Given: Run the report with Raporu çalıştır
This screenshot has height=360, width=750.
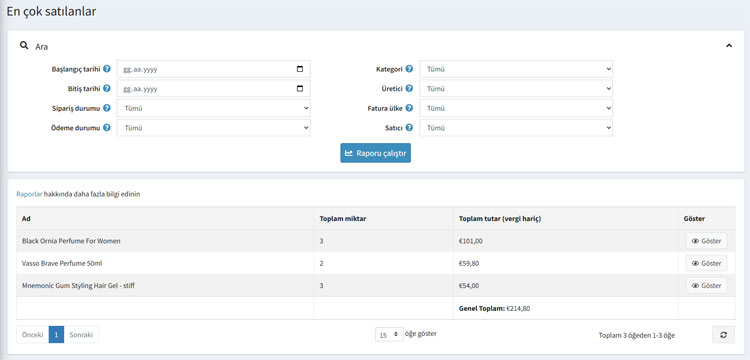Looking at the screenshot, I should (x=375, y=153).
